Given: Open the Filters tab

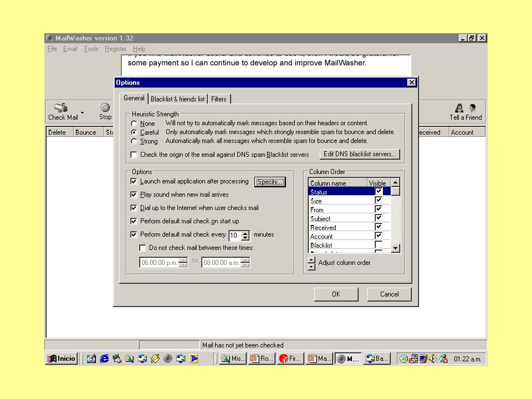Looking at the screenshot, I should [x=219, y=99].
